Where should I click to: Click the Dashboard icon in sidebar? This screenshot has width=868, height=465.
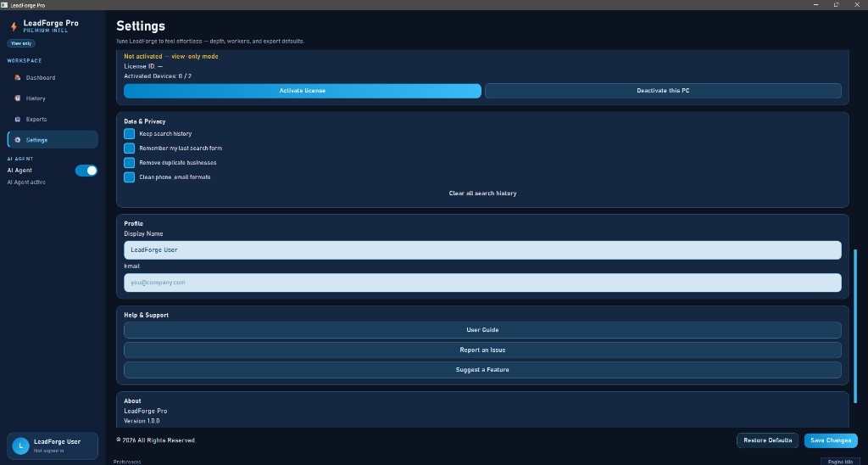[x=18, y=77]
